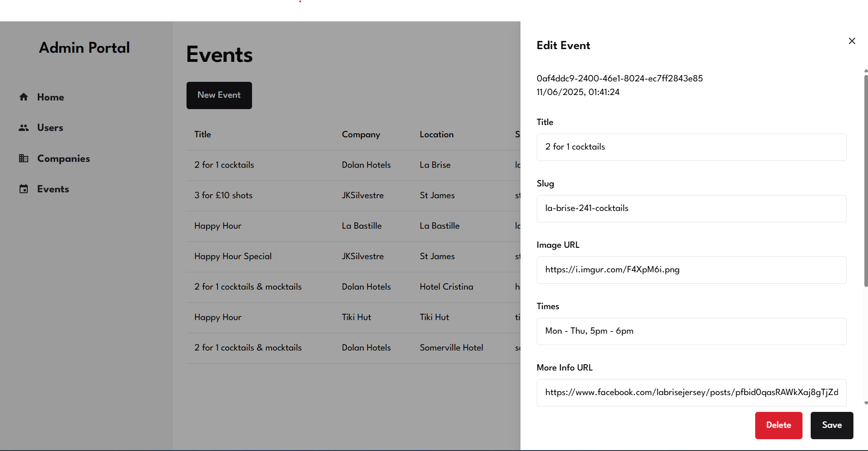
Task: Select the Happy Hour Special event row
Action: [x=233, y=256]
